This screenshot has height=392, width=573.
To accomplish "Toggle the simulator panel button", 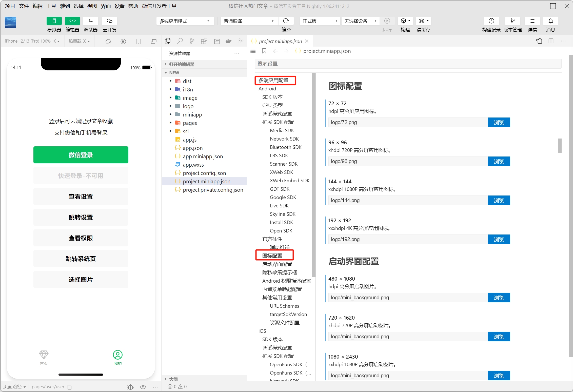I will click(54, 21).
